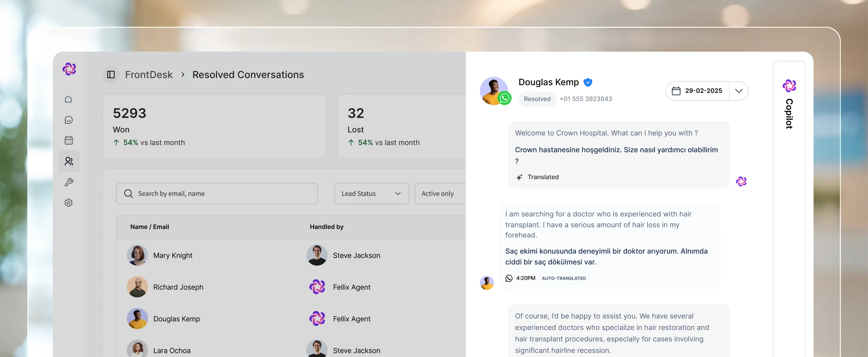Viewport: 868px width, 357px height.
Task: Click the Translated label in welcome message
Action: tap(543, 177)
